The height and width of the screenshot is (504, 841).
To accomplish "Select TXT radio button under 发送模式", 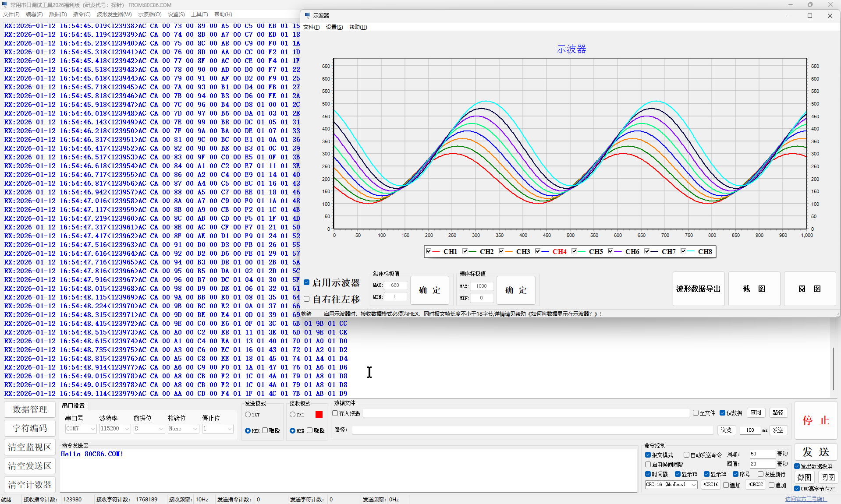I will point(248,415).
